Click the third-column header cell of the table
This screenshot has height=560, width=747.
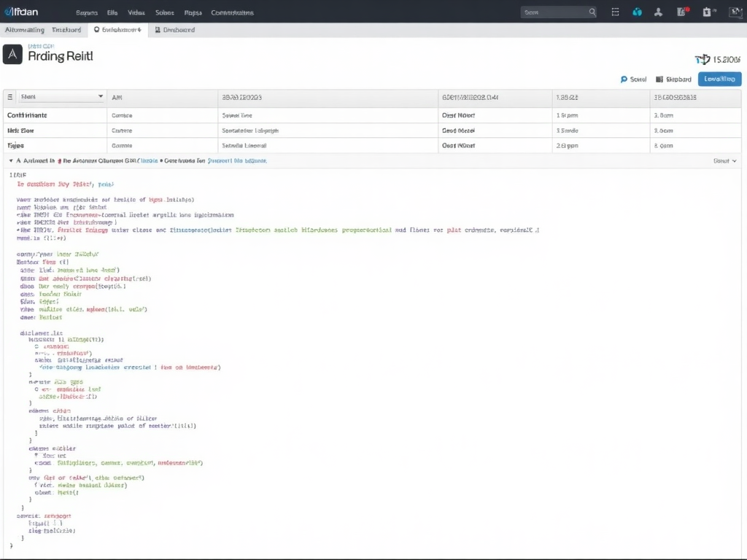click(328, 97)
